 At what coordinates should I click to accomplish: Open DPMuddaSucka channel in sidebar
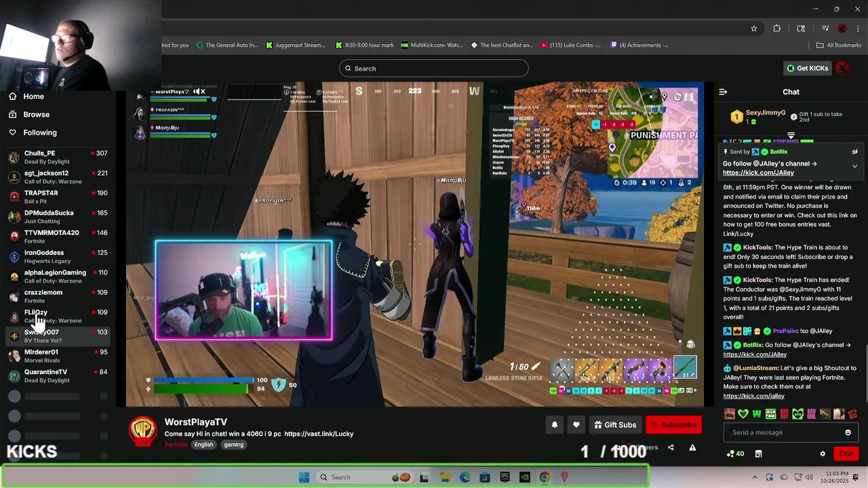pos(58,217)
